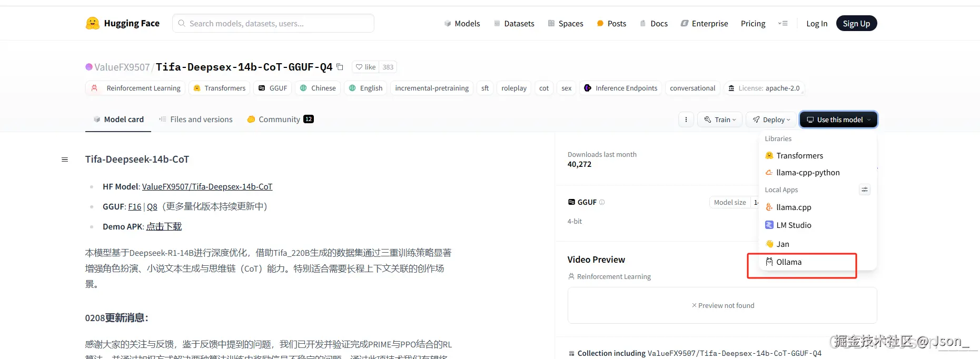Open the three-dot more options button
The width and height of the screenshot is (980, 359).
point(686,119)
